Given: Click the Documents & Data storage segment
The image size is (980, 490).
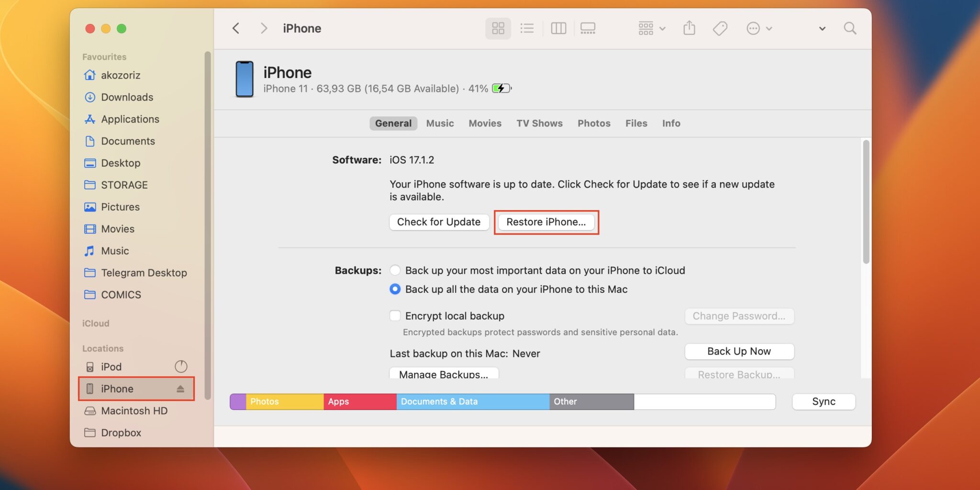Looking at the screenshot, I should [473, 402].
